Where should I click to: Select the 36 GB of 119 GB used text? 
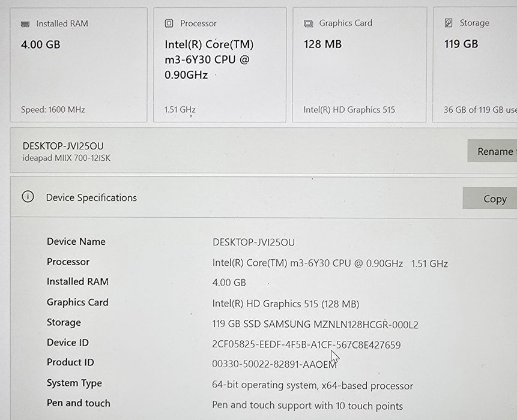480,110
